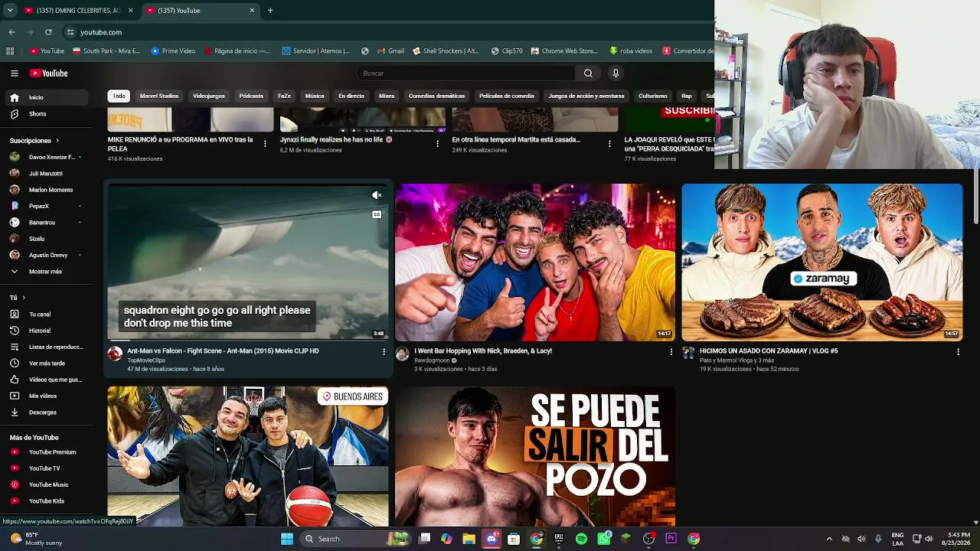Select the Mixes filter chip

[x=387, y=96]
